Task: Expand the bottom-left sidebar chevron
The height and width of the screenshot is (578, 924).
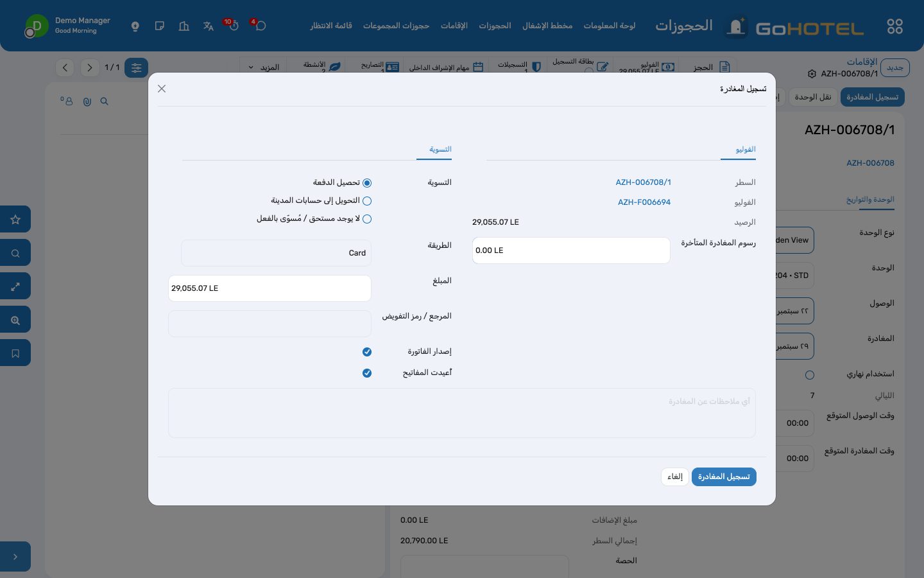Action: (15, 557)
